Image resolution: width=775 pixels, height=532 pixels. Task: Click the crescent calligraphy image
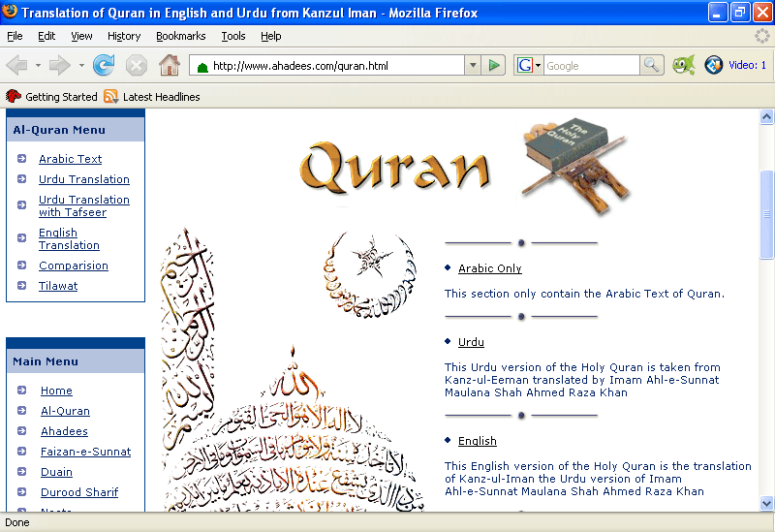coord(370,275)
